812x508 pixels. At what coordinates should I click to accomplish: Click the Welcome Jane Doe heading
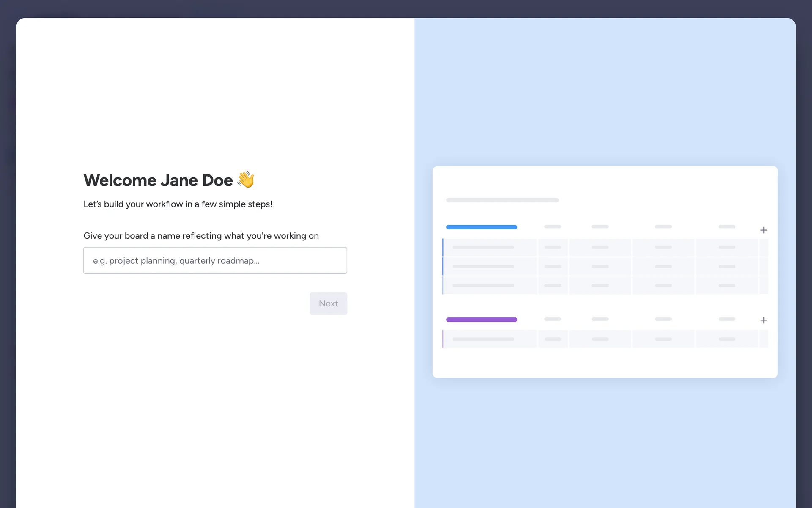(x=158, y=180)
